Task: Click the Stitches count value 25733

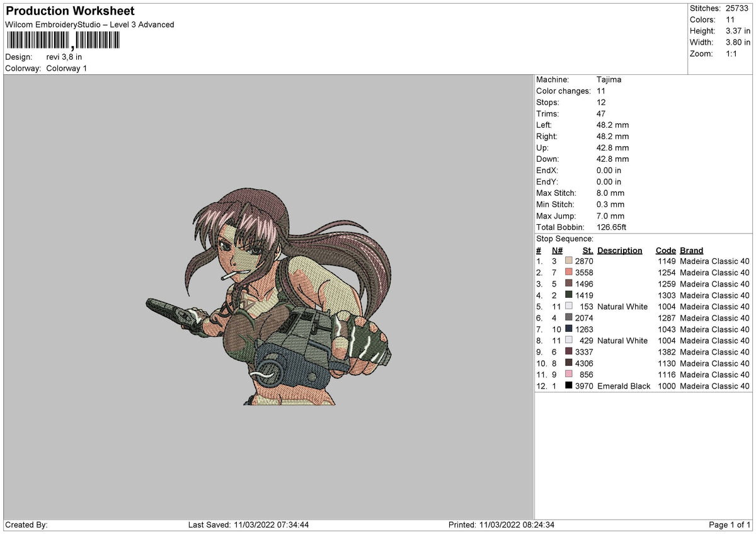Action: pyautogui.click(x=738, y=8)
